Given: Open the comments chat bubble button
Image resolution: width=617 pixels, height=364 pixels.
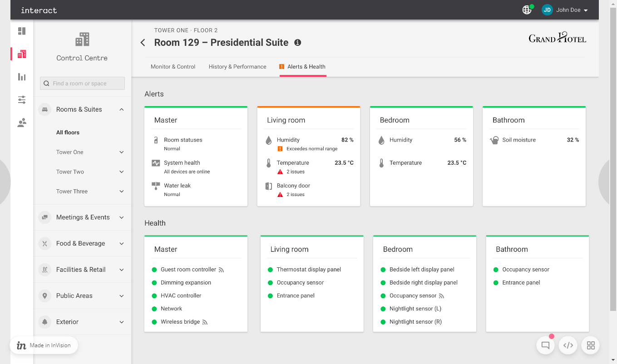Looking at the screenshot, I should (545, 345).
